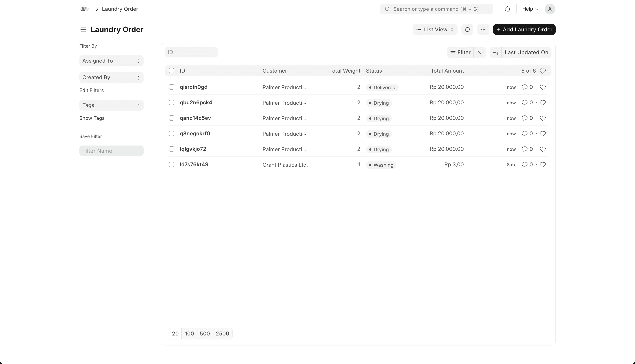Check the qand14c5ev row checkbox
The width and height of the screenshot is (635, 364).
171,118
